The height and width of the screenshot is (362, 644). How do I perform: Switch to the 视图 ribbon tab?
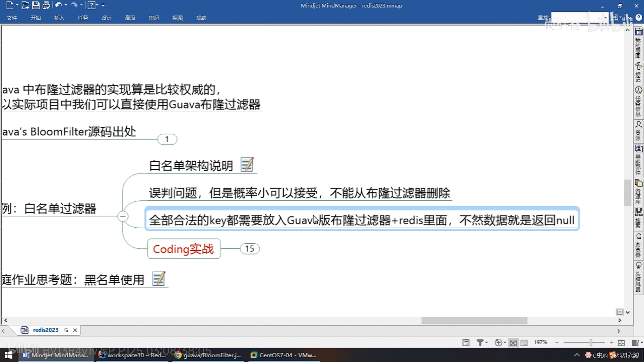(177, 18)
